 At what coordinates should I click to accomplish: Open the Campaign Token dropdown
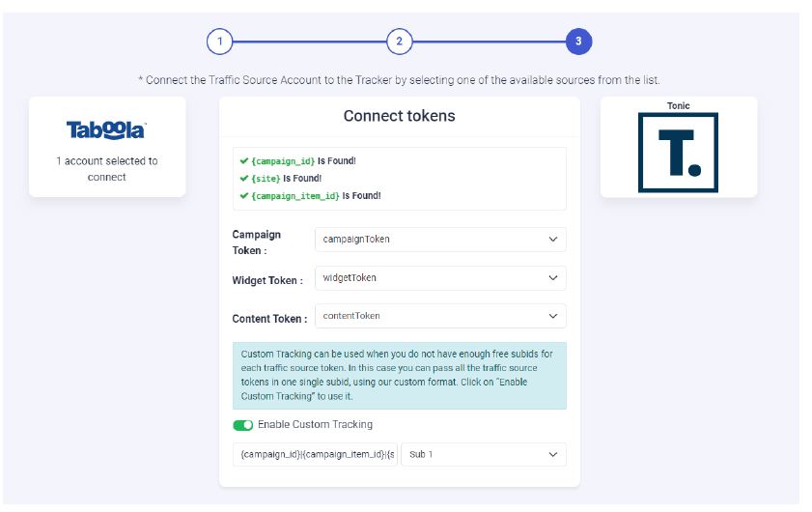440,240
